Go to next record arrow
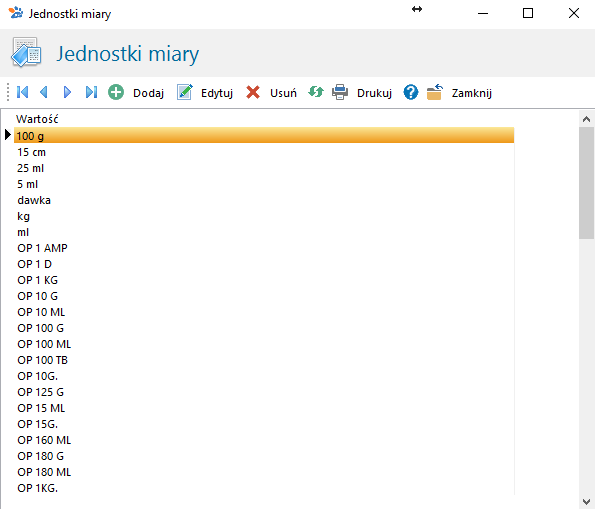This screenshot has height=509, width=595. click(x=67, y=92)
